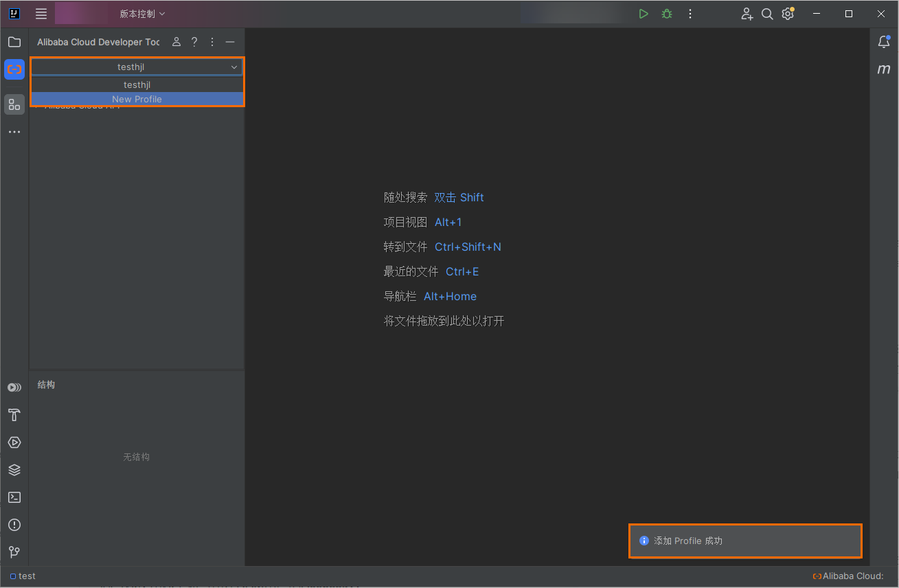Hide the Alibaba Cloud toolkit panel
899x588 pixels.
(x=230, y=42)
